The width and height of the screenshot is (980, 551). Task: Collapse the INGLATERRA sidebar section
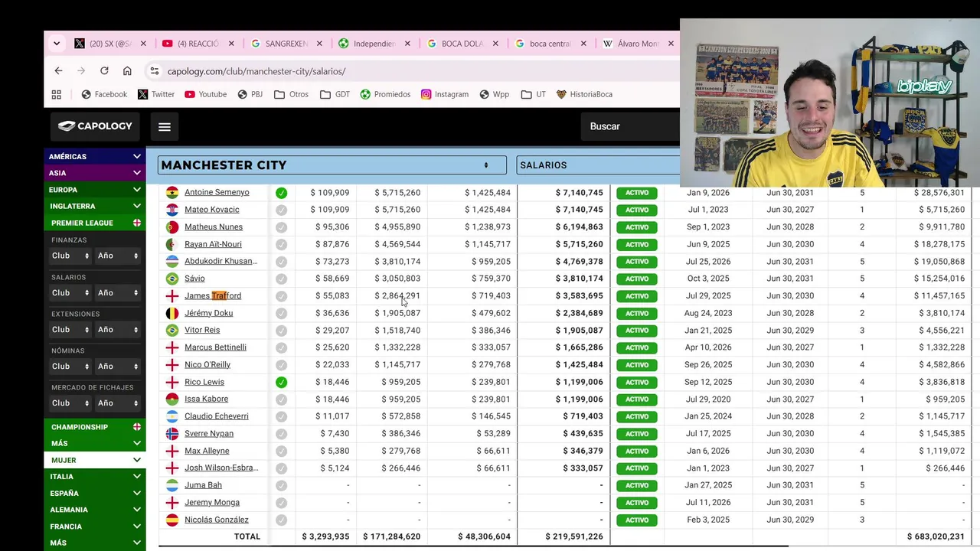(x=95, y=206)
